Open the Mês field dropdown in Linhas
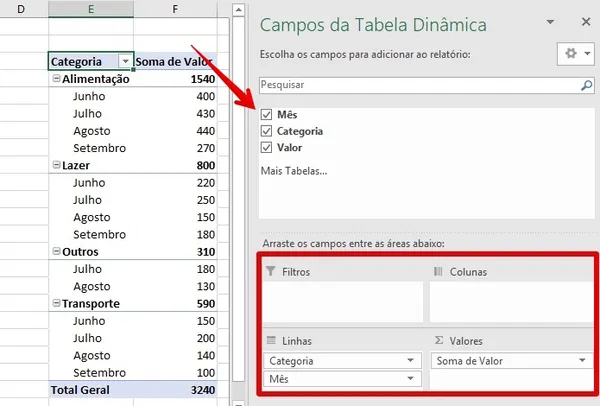 point(410,378)
